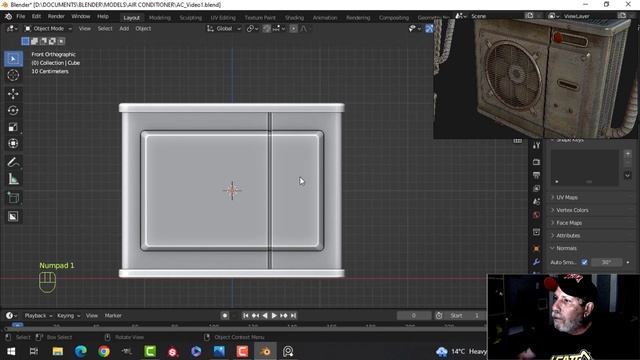Jump to timeline start frame
This screenshot has width=640, height=360.
tap(245, 316)
